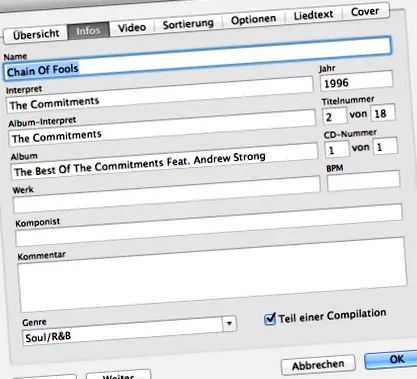The height and width of the screenshot is (379, 417).
Task: Click the empty BPM field
Action: click(363, 180)
